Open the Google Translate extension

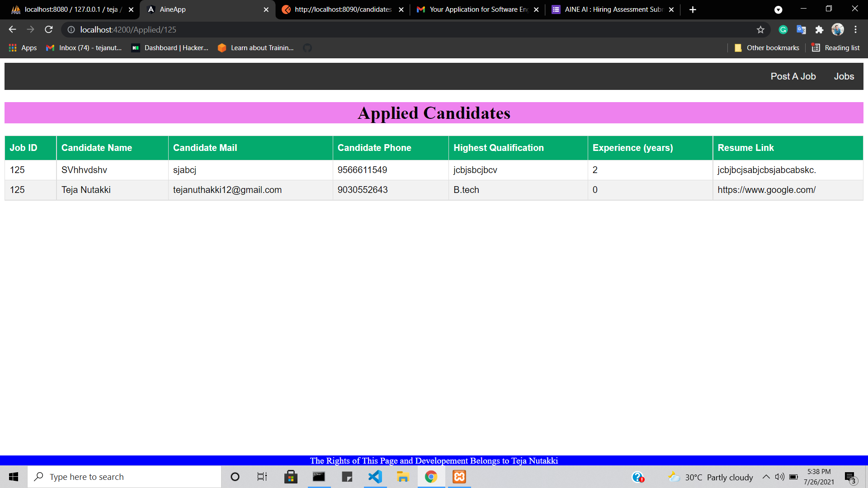click(x=801, y=29)
